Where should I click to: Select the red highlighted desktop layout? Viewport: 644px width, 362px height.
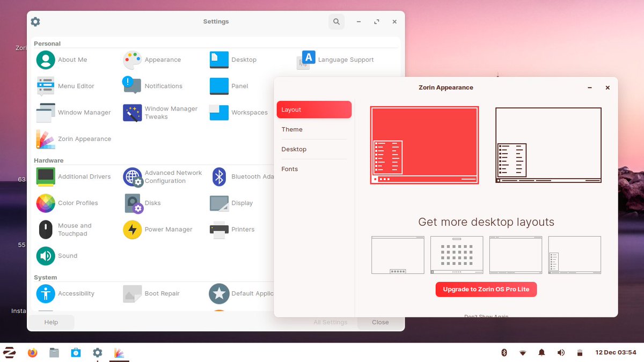pyautogui.click(x=424, y=145)
